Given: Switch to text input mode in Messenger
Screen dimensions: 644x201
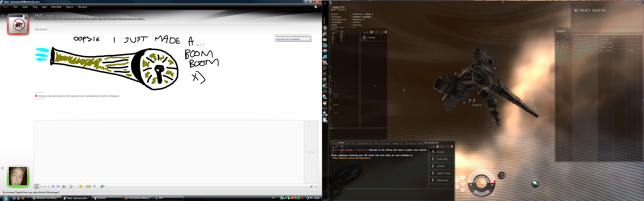Looking at the screenshot, I should [x=316, y=186].
